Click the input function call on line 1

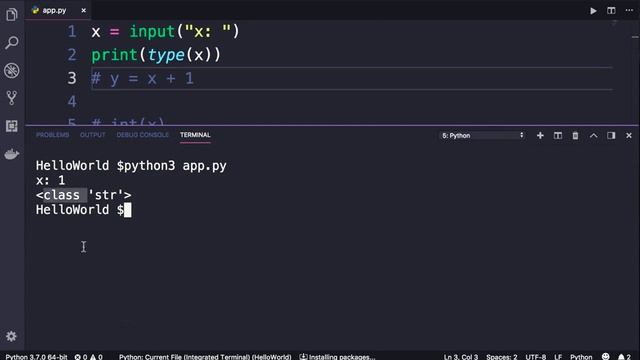(152, 31)
